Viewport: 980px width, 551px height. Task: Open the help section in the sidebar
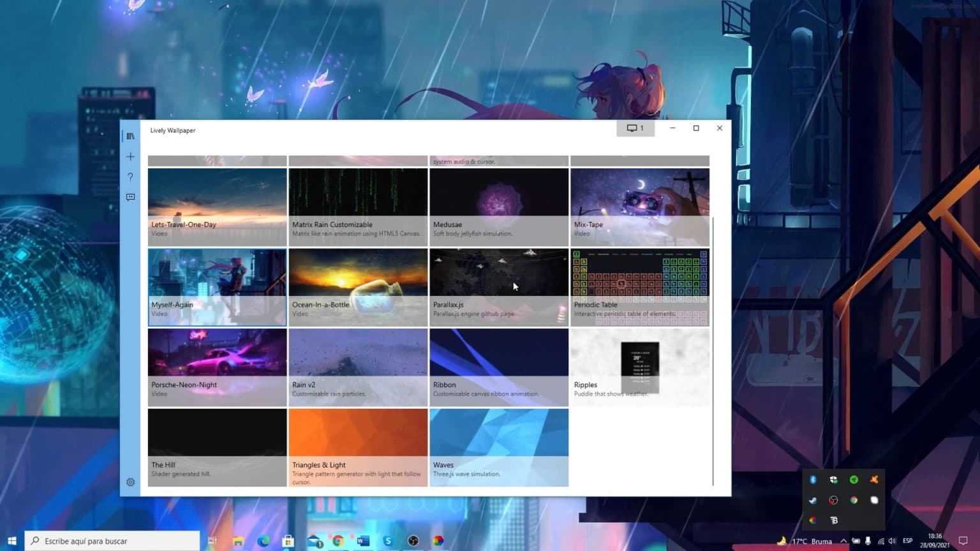click(x=130, y=177)
